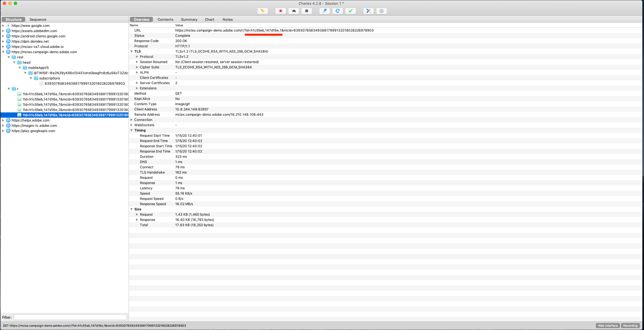Viewport: 644px width, 330px height.
Task: Select the Content-Type image/gif value
Action: point(182,104)
